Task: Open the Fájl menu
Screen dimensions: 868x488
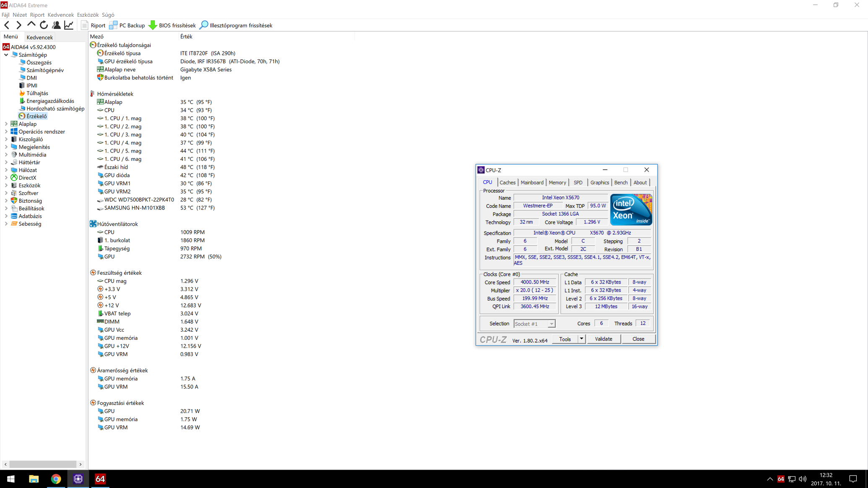Action: (5, 15)
